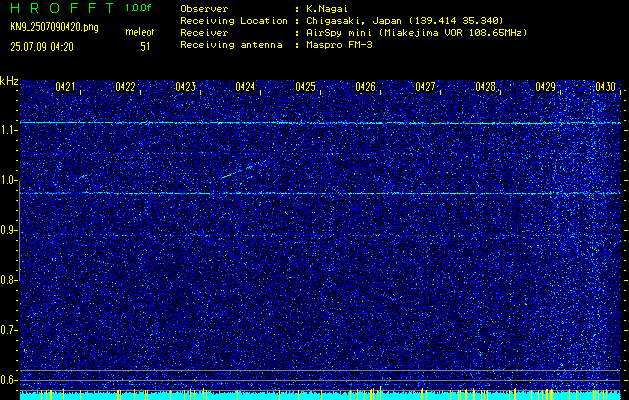
Task: Click the 0426 time marker
Action: click(365, 86)
